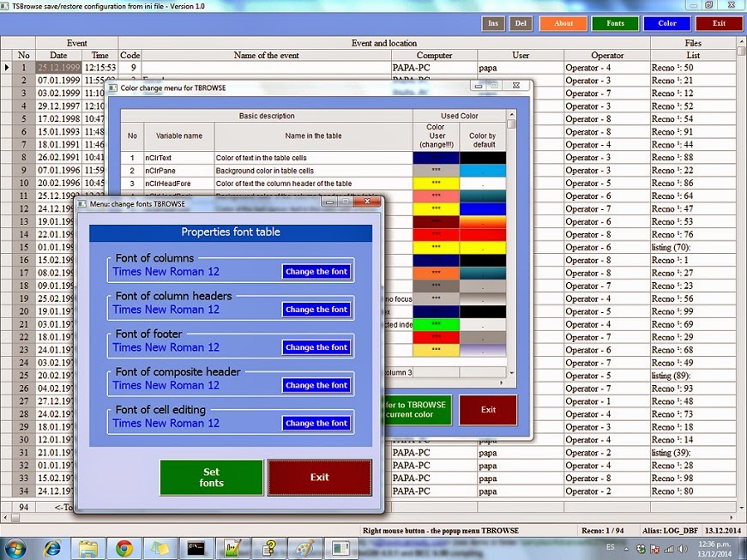Image resolution: width=747 pixels, height=560 pixels.
Task: Click Exit in the fonts dialog
Action: coord(320,477)
